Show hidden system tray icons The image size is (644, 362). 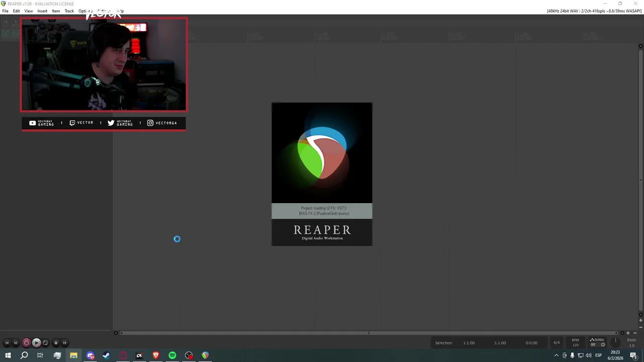coord(556,355)
